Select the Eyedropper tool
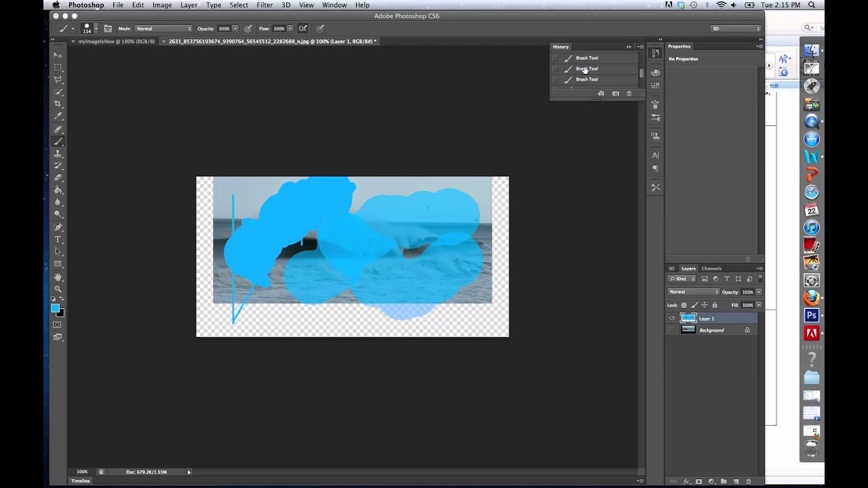This screenshot has height=488, width=868. pyautogui.click(x=58, y=116)
